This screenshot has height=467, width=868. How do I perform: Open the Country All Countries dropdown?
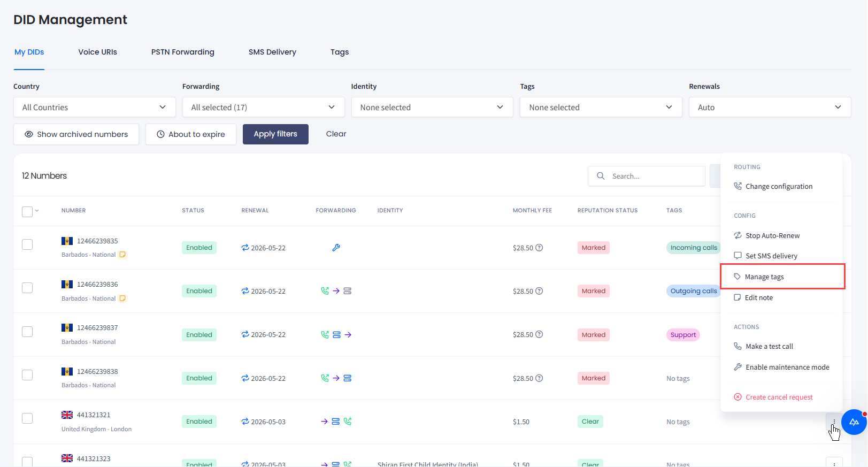(x=95, y=107)
